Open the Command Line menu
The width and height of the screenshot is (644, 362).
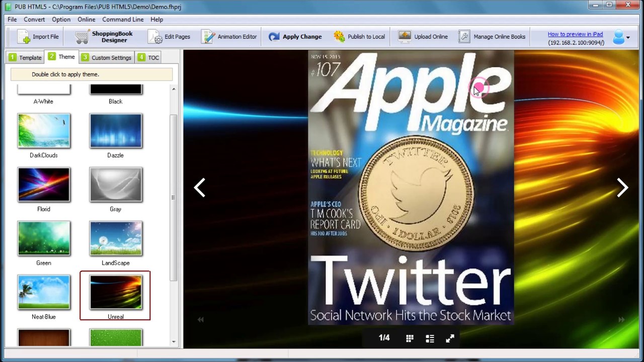tap(123, 20)
